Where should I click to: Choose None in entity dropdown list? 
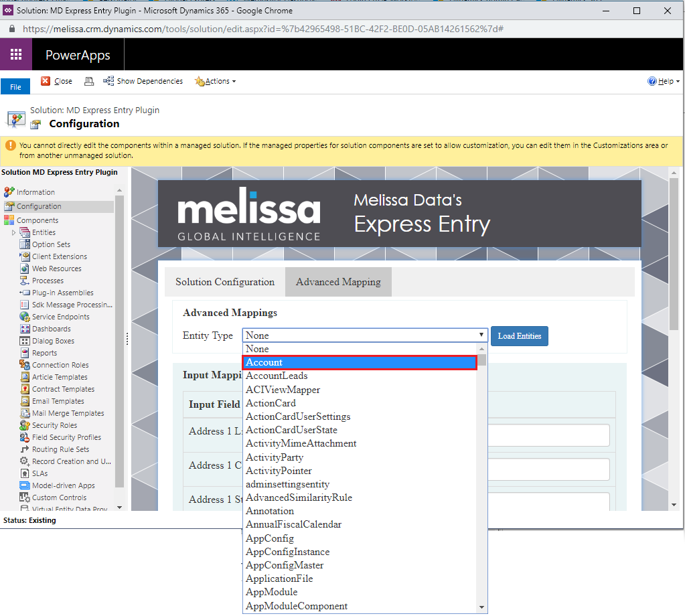point(359,349)
